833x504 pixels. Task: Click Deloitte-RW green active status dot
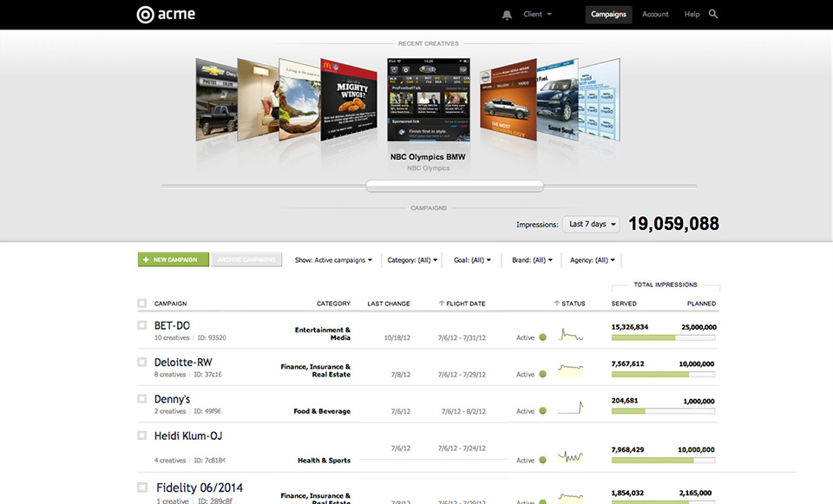pyautogui.click(x=542, y=374)
